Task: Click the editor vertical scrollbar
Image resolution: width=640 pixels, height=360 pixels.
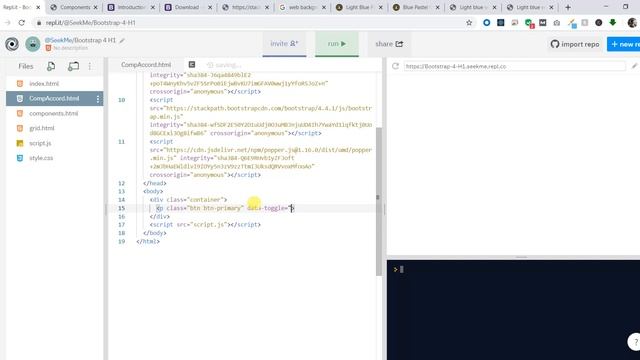Action: tap(379, 202)
